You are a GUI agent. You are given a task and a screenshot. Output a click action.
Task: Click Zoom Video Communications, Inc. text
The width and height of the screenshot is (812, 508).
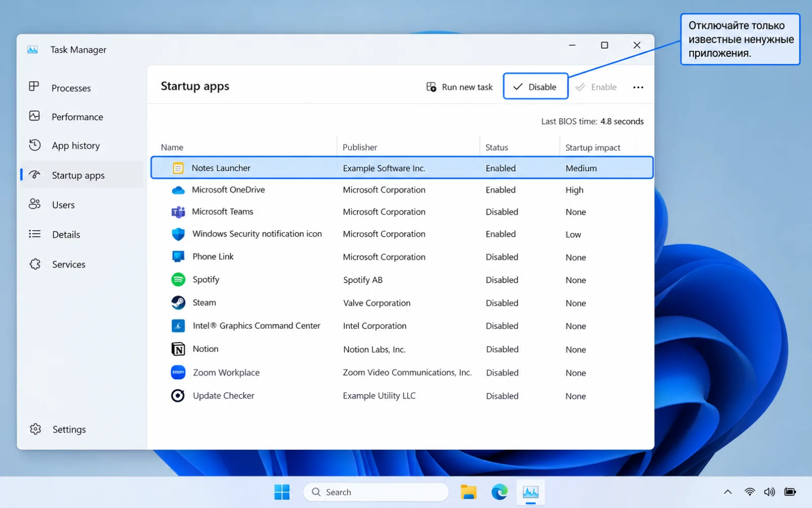tap(407, 372)
